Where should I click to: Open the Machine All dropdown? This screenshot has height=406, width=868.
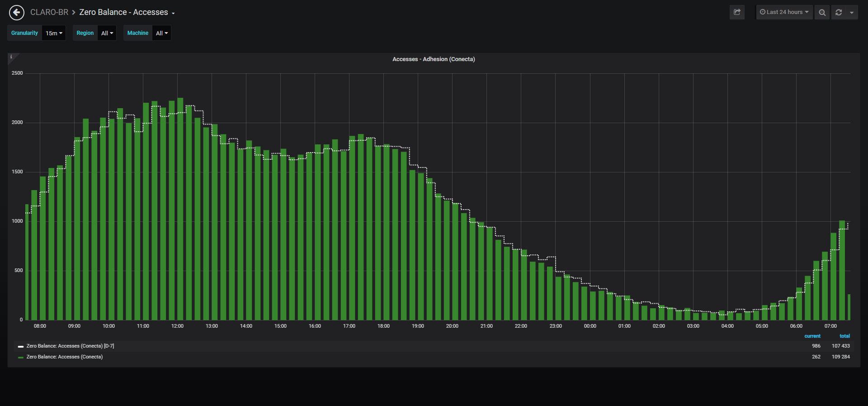162,33
